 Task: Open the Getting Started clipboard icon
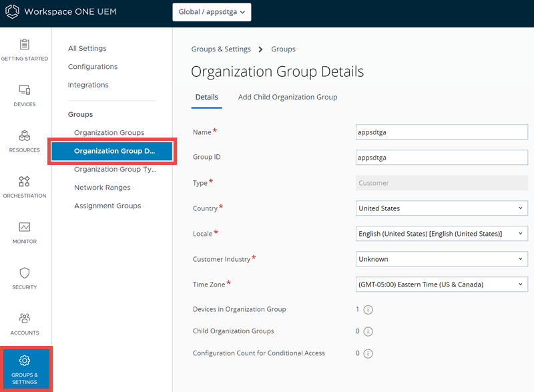(25, 44)
